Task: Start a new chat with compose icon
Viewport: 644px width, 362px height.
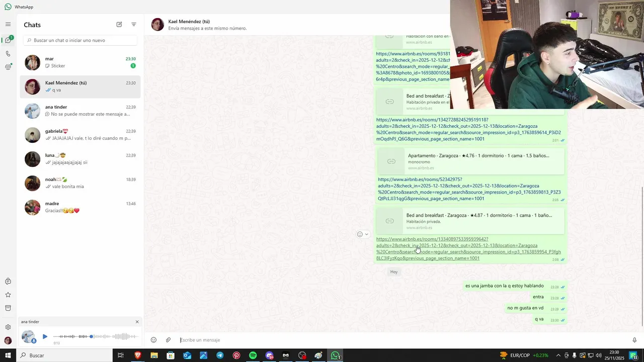Action: pyautogui.click(x=119, y=25)
